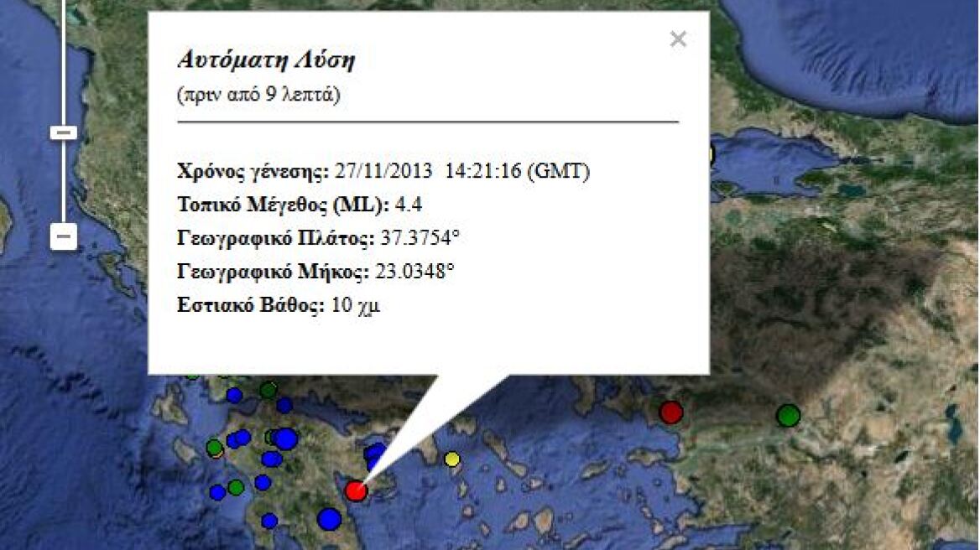Click the map zoom slider handle

62,132
